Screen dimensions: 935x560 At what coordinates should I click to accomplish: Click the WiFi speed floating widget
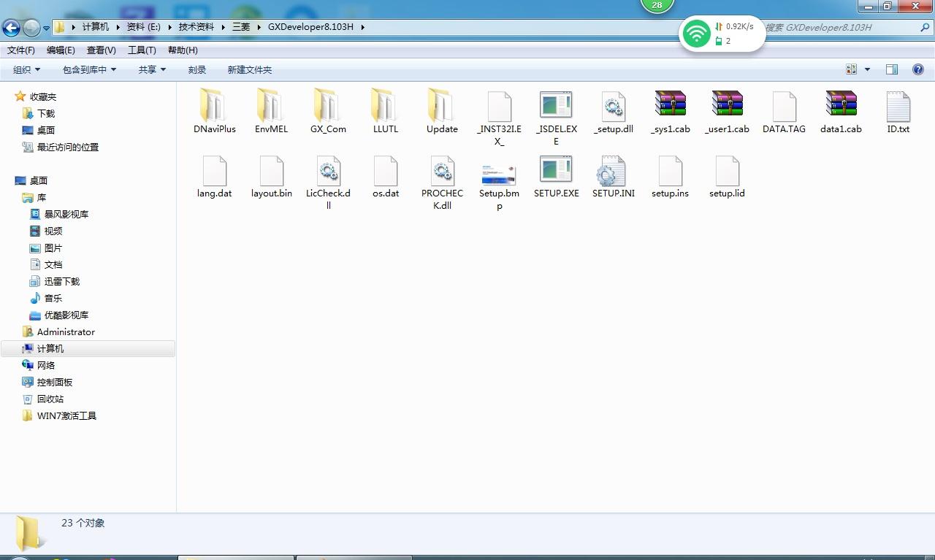click(x=722, y=34)
